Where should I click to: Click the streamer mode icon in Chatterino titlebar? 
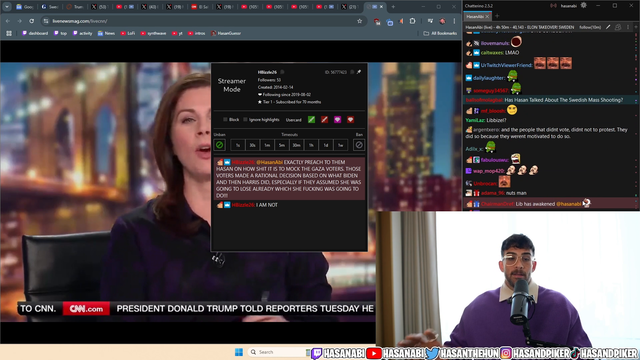tap(553, 6)
